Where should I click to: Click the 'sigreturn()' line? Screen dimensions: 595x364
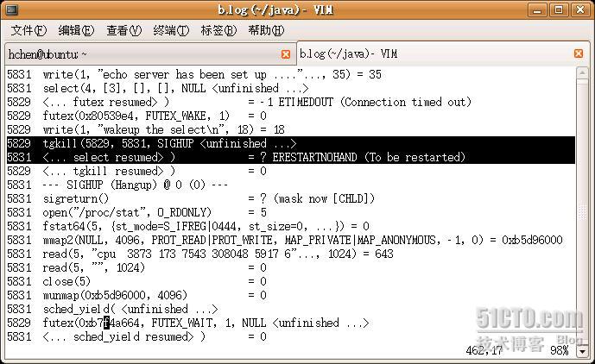coord(191,198)
